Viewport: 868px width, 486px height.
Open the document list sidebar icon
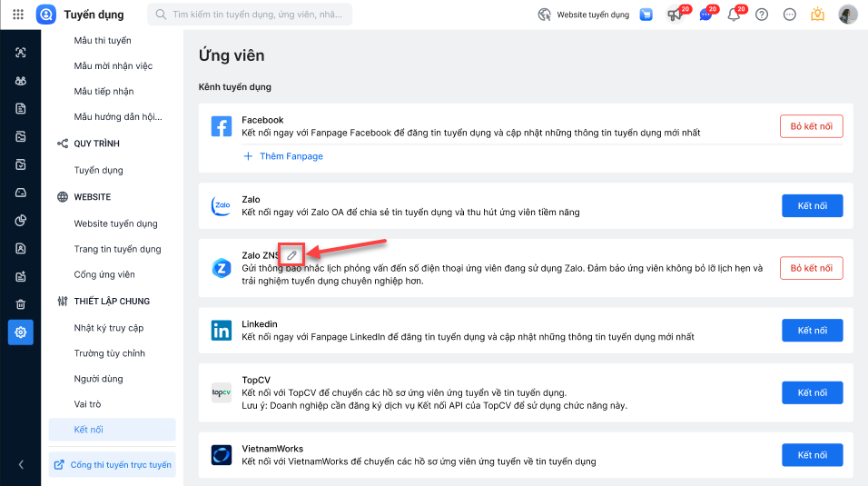(x=21, y=109)
